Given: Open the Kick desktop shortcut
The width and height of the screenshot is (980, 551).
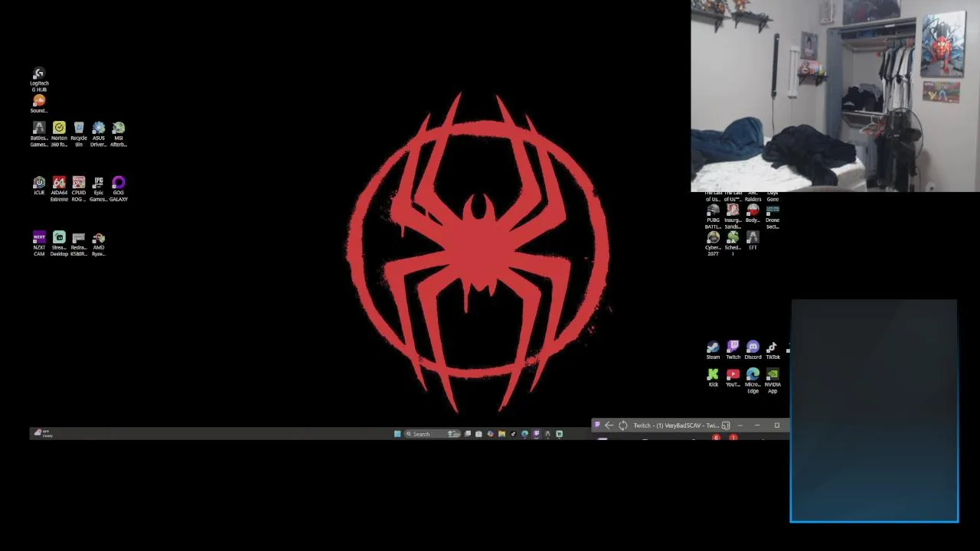Looking at the screenshot, I should (713, 378).
